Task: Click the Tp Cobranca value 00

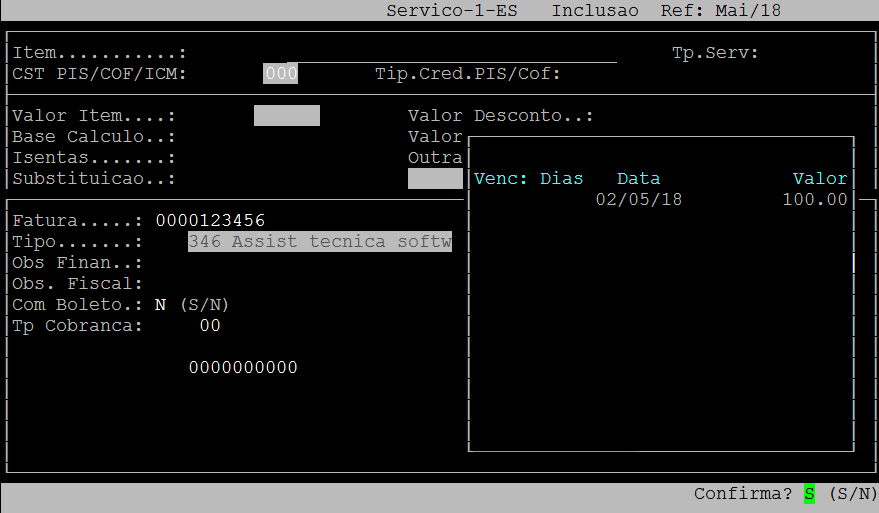Action: (210, 326)
